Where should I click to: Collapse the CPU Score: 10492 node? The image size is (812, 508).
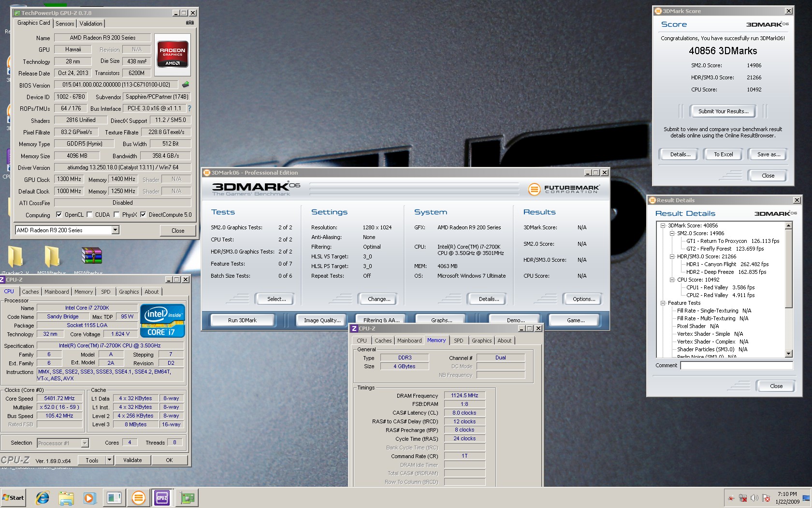pos(672,280)
